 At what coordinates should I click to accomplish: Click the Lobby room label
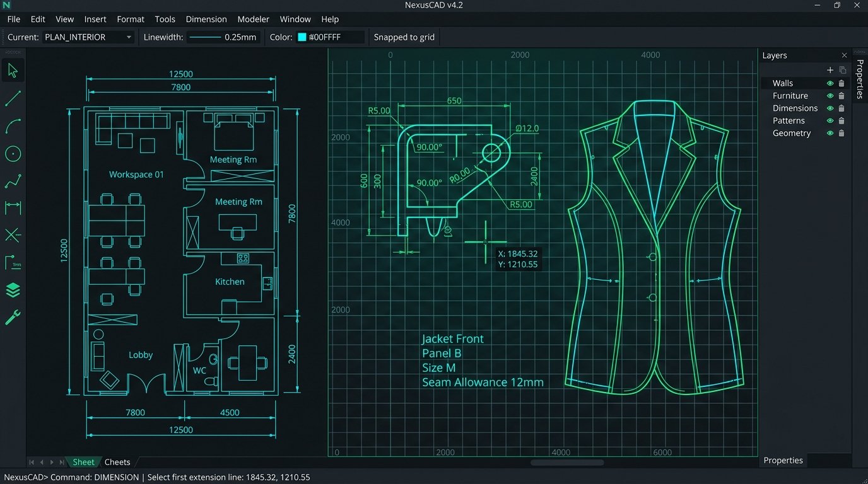tap(141, 355)
